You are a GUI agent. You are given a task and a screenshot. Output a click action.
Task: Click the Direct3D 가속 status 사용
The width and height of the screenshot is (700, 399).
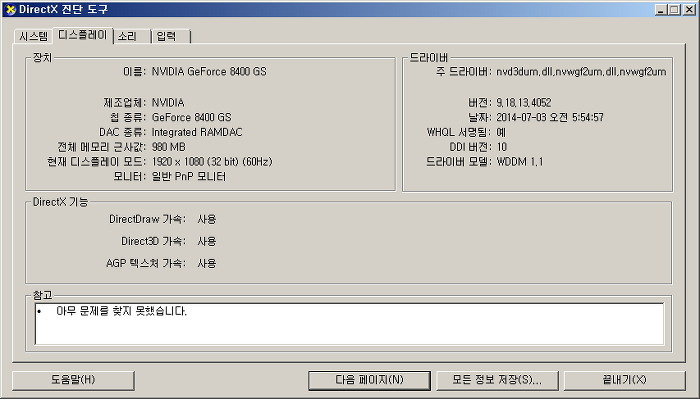[207, 241]
